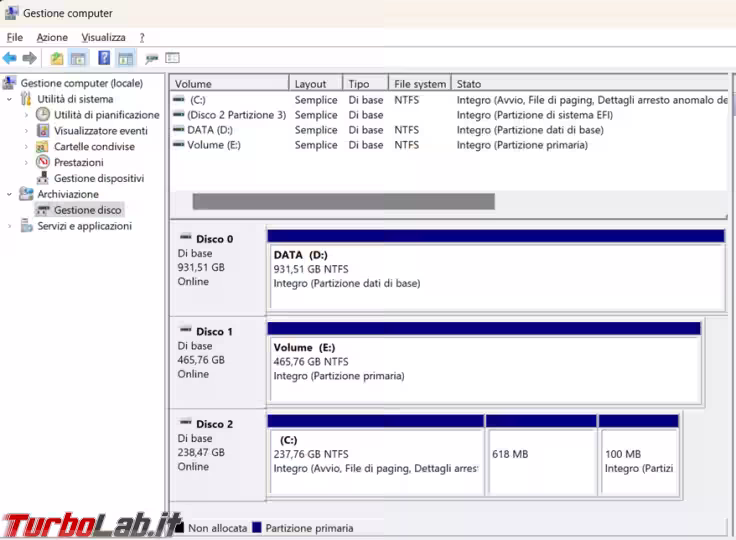Viewport: 736px width, 540px height.
Task: Open the Azione menu
Action: (x=52, y=37)
